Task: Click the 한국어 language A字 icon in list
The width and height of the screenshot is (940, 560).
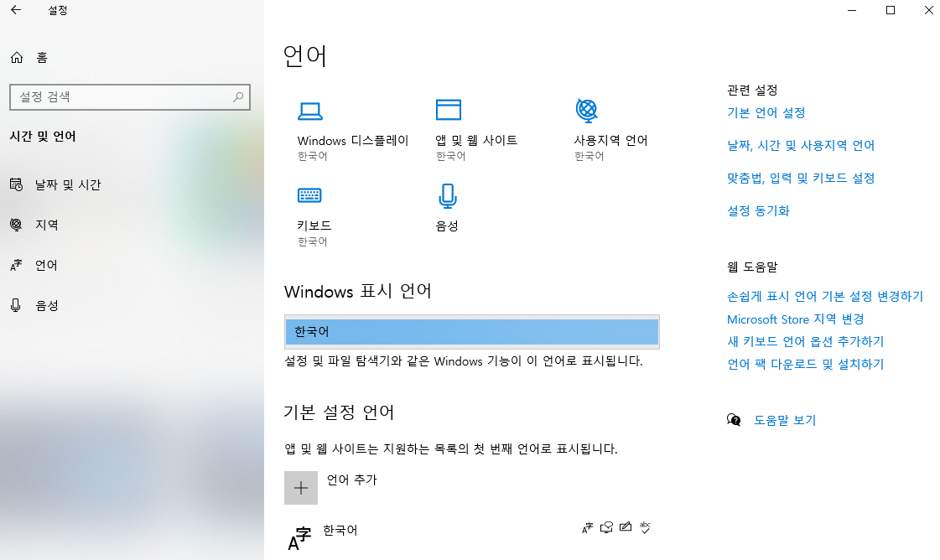Action: pos(299,538)
